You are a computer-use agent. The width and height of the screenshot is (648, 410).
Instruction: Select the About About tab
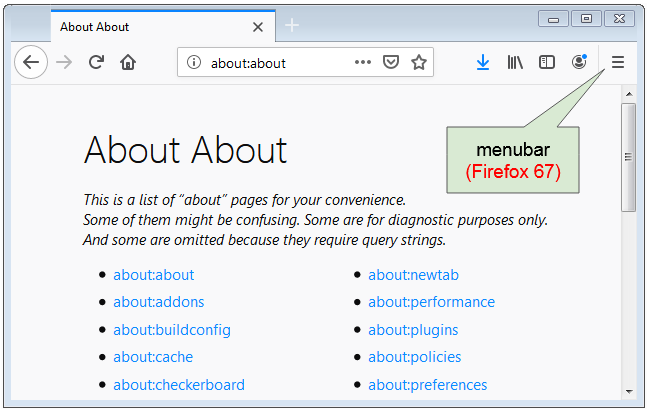pos(163,26)
